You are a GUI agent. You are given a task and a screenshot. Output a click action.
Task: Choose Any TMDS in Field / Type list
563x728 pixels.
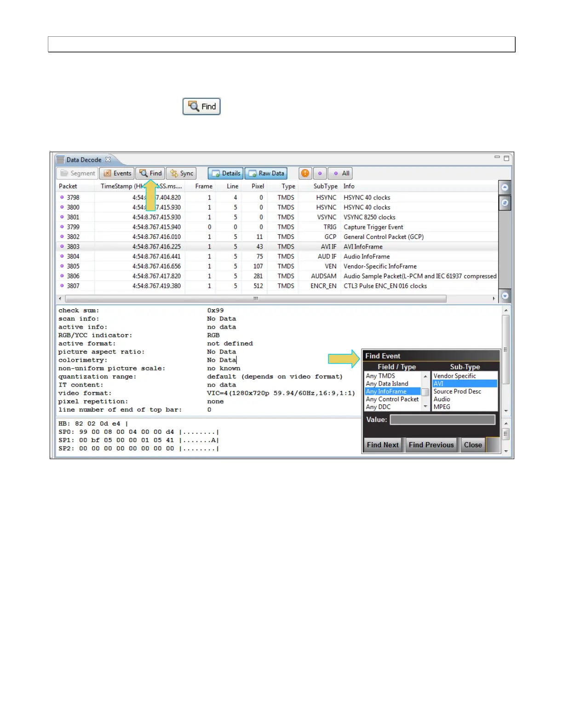[x=393, y=376]
